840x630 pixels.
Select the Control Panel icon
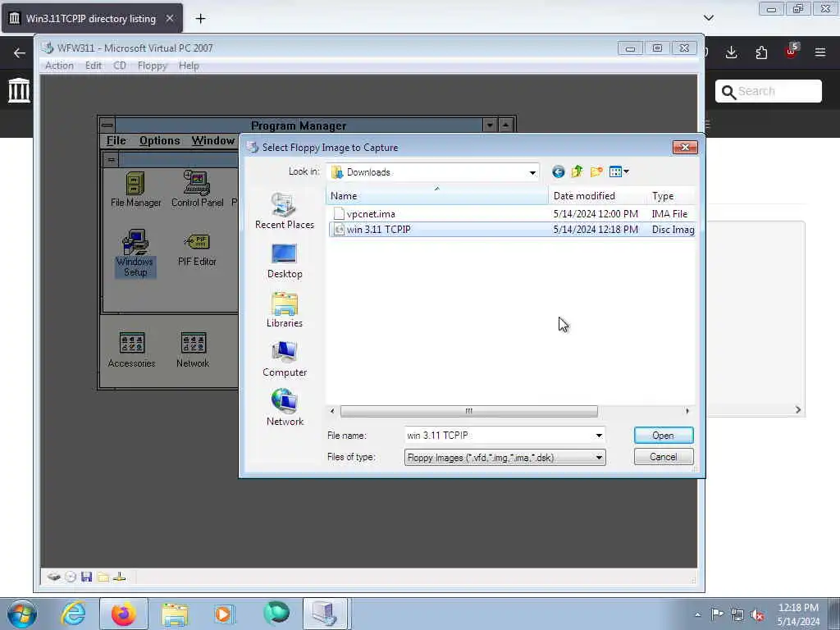click(197, 189)
